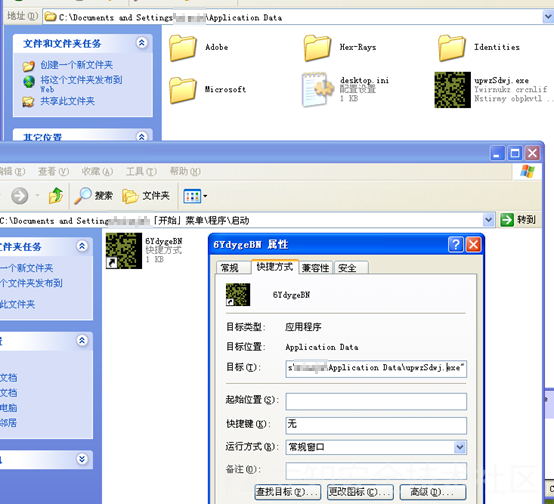The width and height of the screenshot is (554, 504).
Task: Switch to the 常规 tab
Action: [x=230, y=268]
